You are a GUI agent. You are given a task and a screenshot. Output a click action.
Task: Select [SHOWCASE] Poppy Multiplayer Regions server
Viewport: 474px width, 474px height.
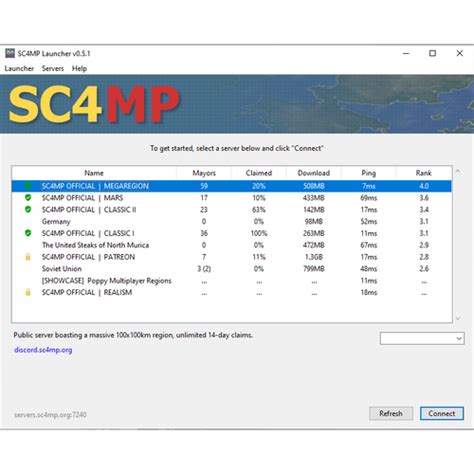[x=232, y=281]
